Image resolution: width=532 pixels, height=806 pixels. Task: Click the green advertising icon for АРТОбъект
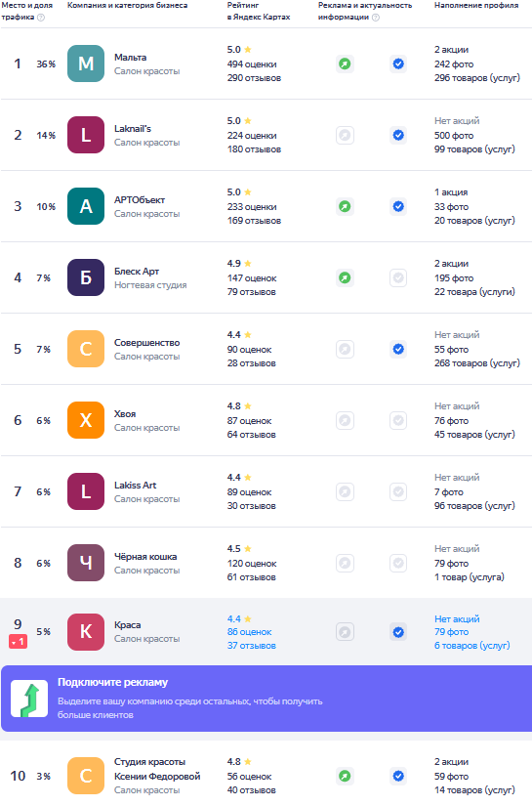pos(346,207)
